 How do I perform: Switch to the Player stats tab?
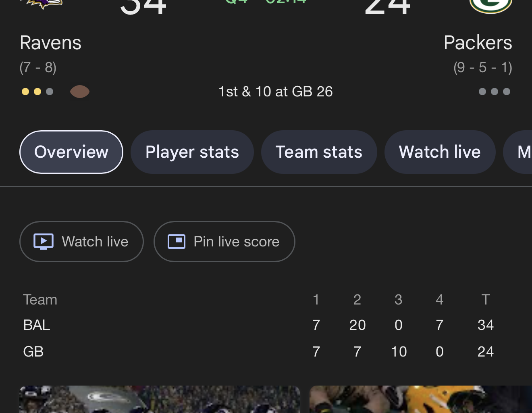pyautogui.click(x=192, y=152)
